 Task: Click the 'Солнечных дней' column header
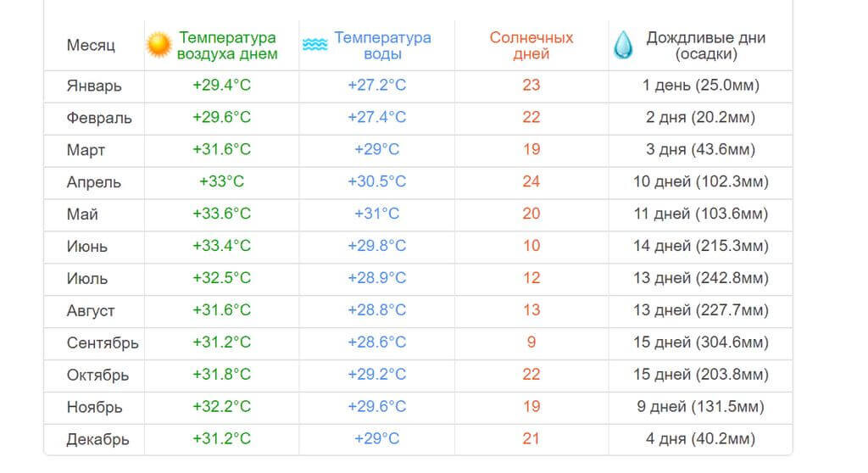click(x=531, y=46)
